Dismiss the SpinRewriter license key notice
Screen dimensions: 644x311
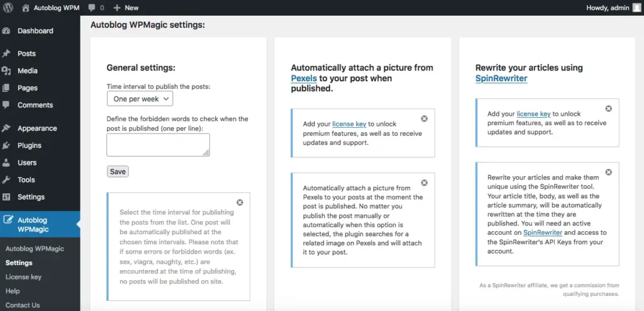coord(609,109)
